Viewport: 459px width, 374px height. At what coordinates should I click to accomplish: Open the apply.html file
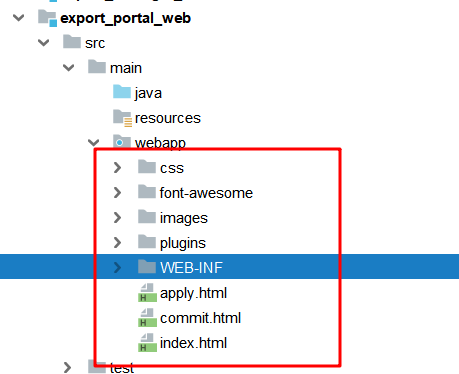point(193,293)
